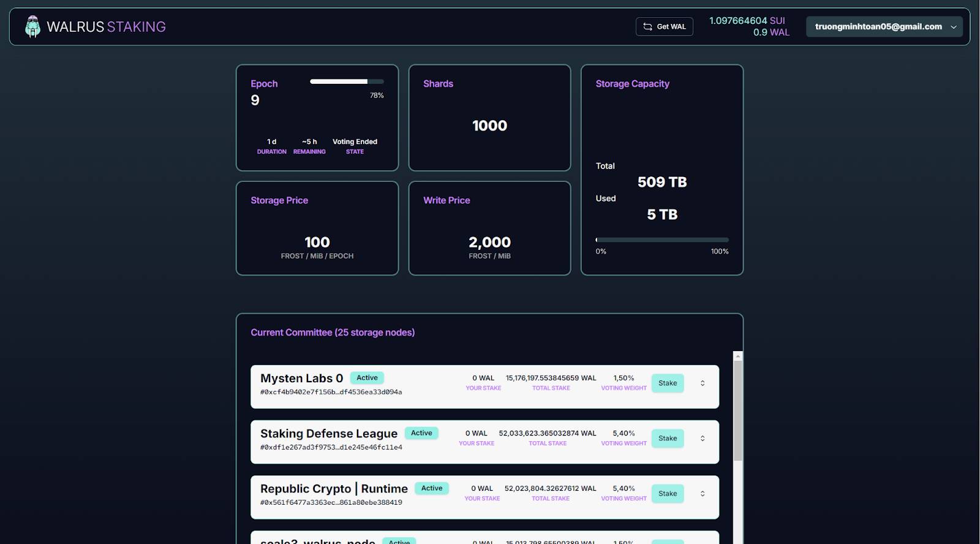Click total stake 52,033,623.365032874 WAL
Viewport: 980px width, 544px height.
point(548,433)
